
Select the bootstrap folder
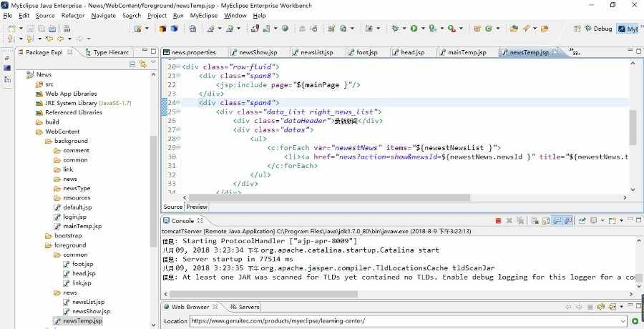click(x=68, y=235)
